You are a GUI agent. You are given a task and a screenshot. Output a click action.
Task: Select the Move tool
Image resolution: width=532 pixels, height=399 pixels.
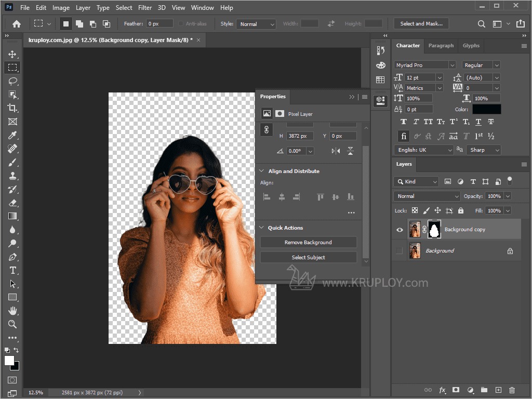[x=12, y=54]
